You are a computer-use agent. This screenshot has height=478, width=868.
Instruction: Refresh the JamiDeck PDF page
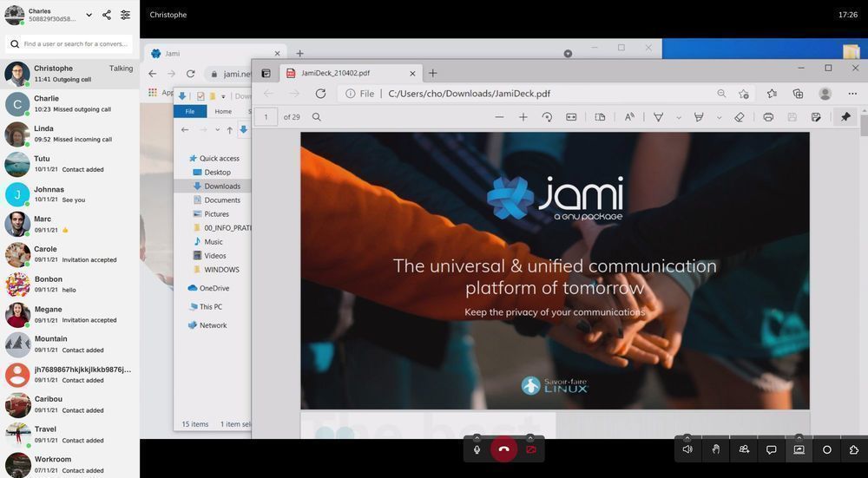(320, 94)
